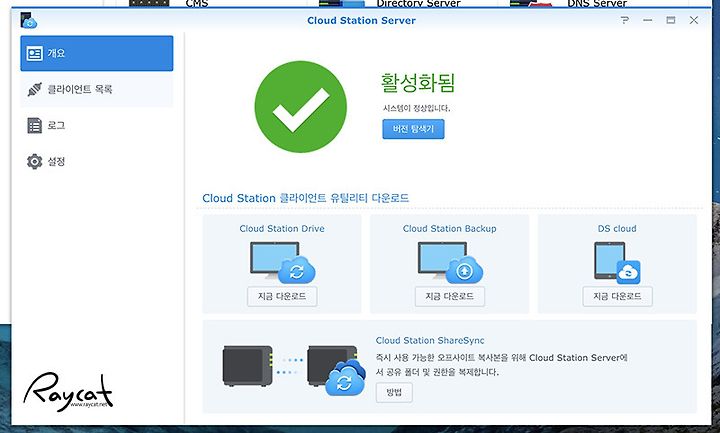Click the 방법 button under ShareSync
Image resolution: width=720 pixels, height=433 pixels.
tap(394, 393)
